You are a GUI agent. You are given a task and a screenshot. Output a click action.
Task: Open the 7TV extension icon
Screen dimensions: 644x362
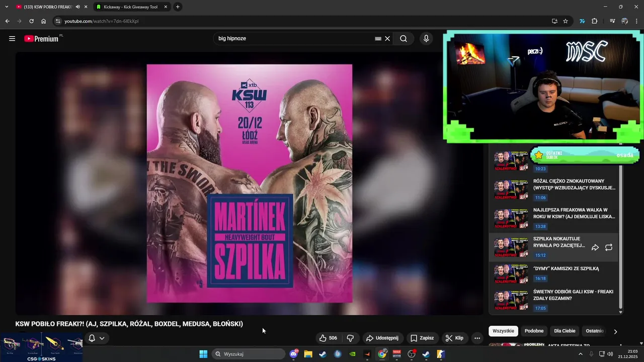coord(582,21)
